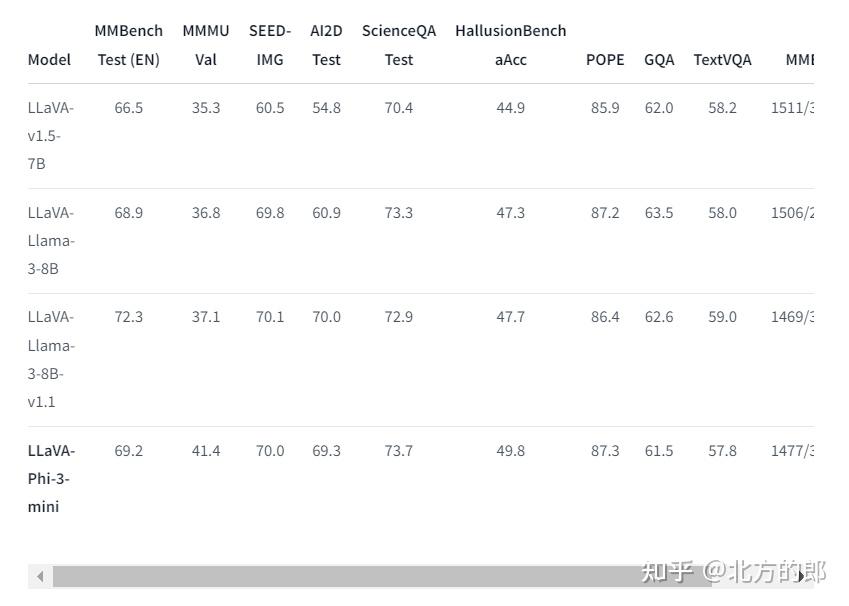
Task: Click the scrollbar left arrow
Action: tap(40, 576)
